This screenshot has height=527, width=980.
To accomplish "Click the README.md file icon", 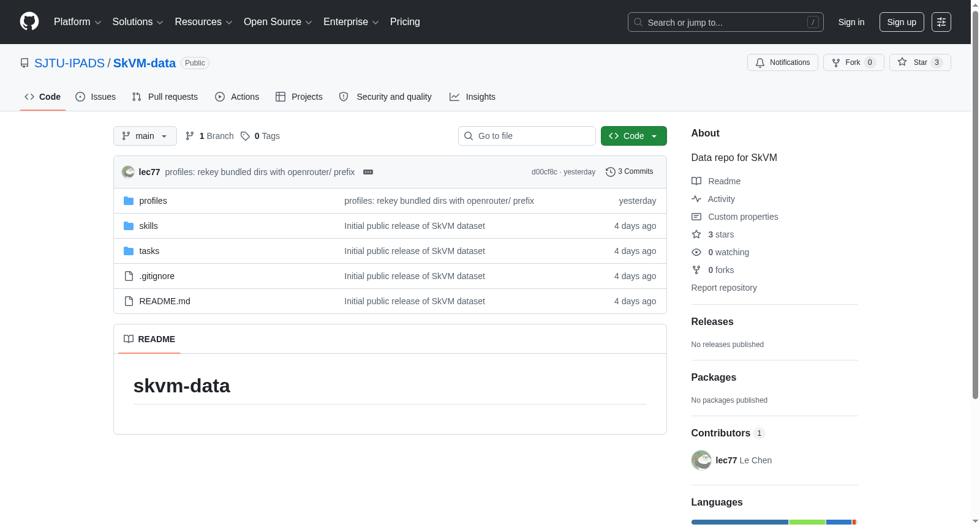I will pyautogui.click(x=129, y=301).
